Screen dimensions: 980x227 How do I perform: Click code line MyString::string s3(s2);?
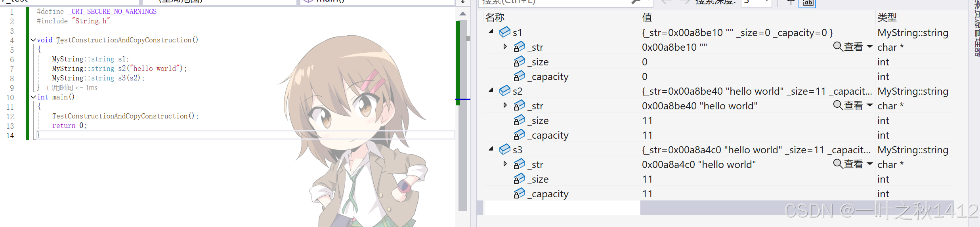click(98, 78)
